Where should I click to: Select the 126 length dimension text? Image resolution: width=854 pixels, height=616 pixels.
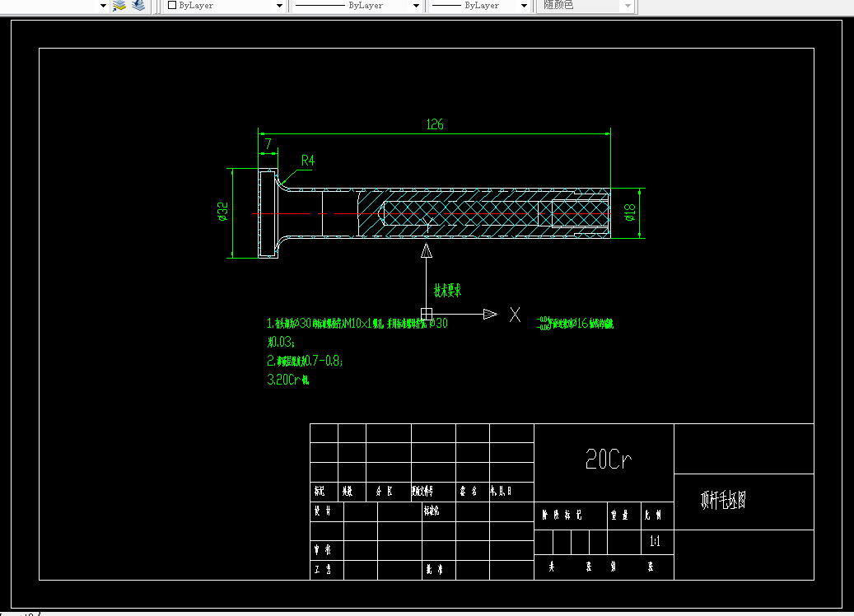435,124
